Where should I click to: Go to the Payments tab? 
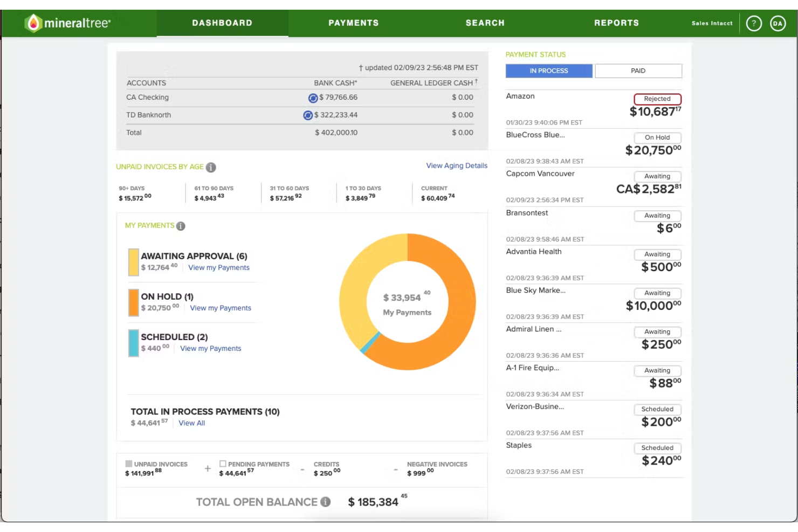354,23
